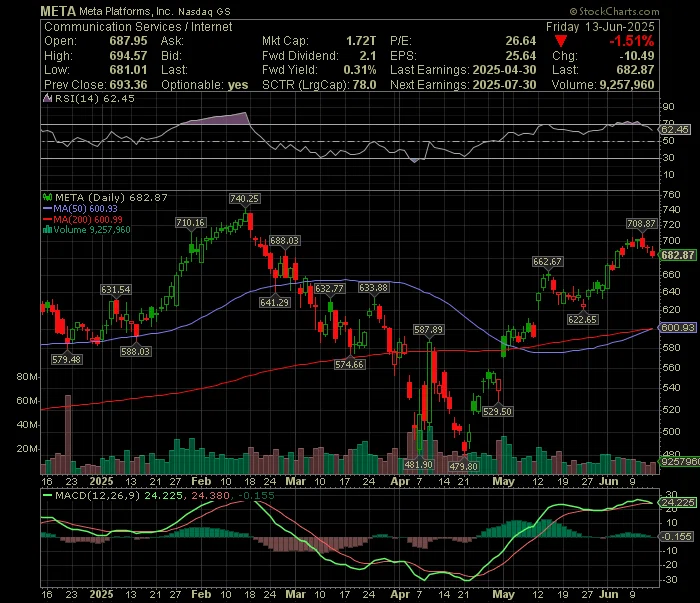Click the Low value 681.01
This screenshot has width=700, height=603.
click(128, 70)
